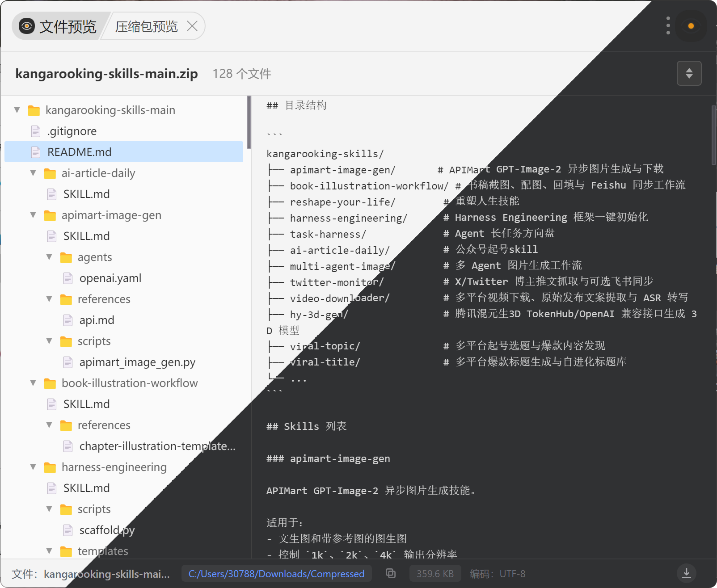This screenshot has height=588, width=717.
Task: Click the apimart-image-gen folder icon
Action: click(50, 215)
